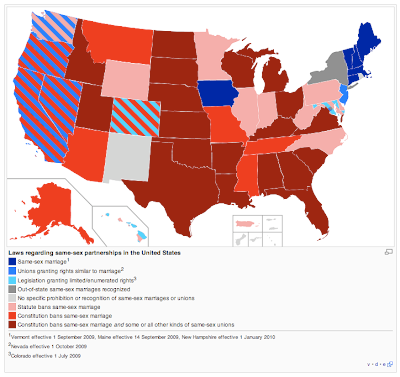Click the light gray New Mexico state
This screenshot has width=400, height=377.
tap(127, 157)
